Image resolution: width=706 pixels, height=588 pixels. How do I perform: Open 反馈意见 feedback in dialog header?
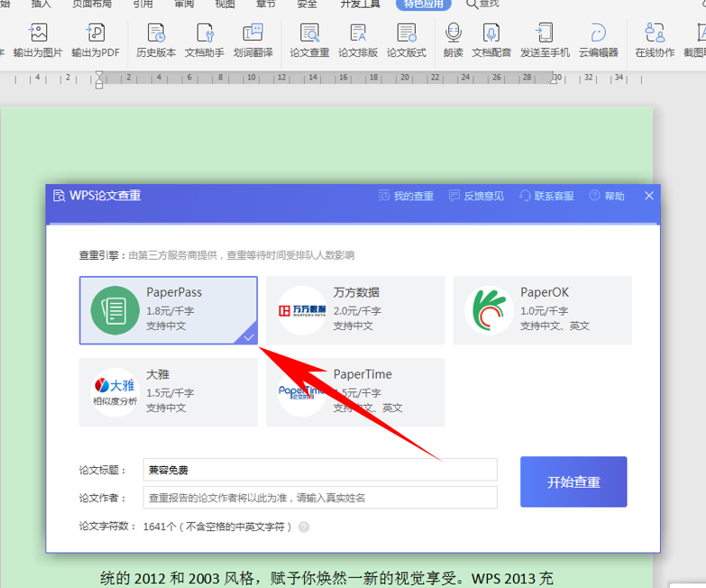(476, 196)
